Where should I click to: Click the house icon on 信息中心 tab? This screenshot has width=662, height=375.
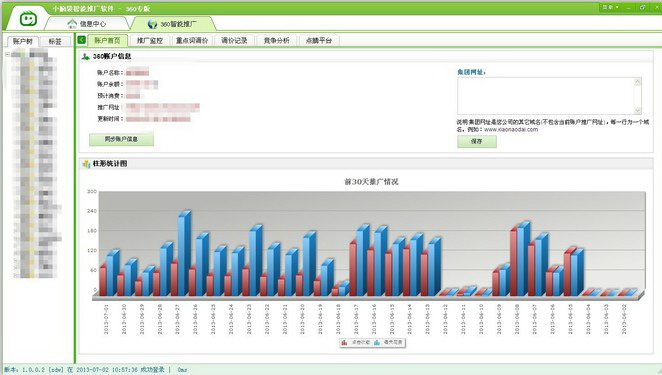point(72,24)
